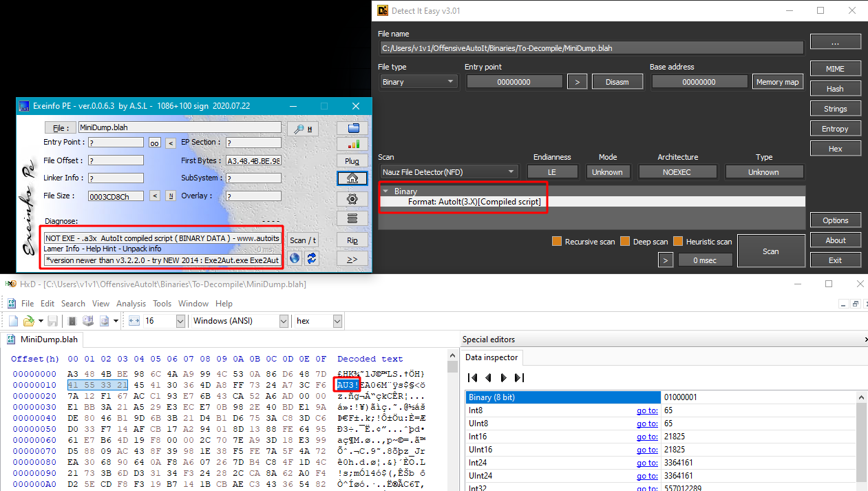Click the new file icon in HxD toolbar

(x=13, y=321)
